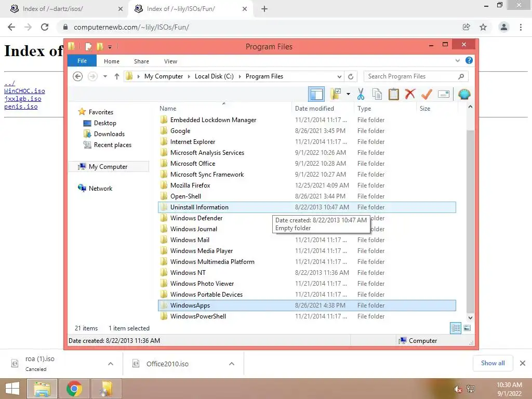This screenshot has height=399, width=532.
Task: Click the Explorer Help question mark
Action: [x=469, y=60]
